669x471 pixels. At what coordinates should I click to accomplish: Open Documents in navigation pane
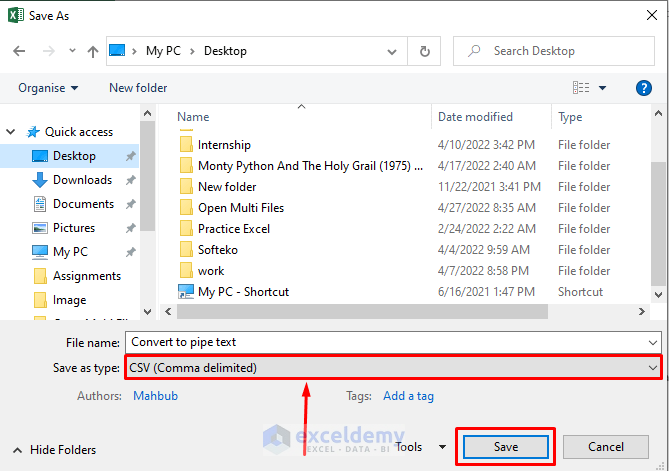pyautogui.click(x=83, y=204)
